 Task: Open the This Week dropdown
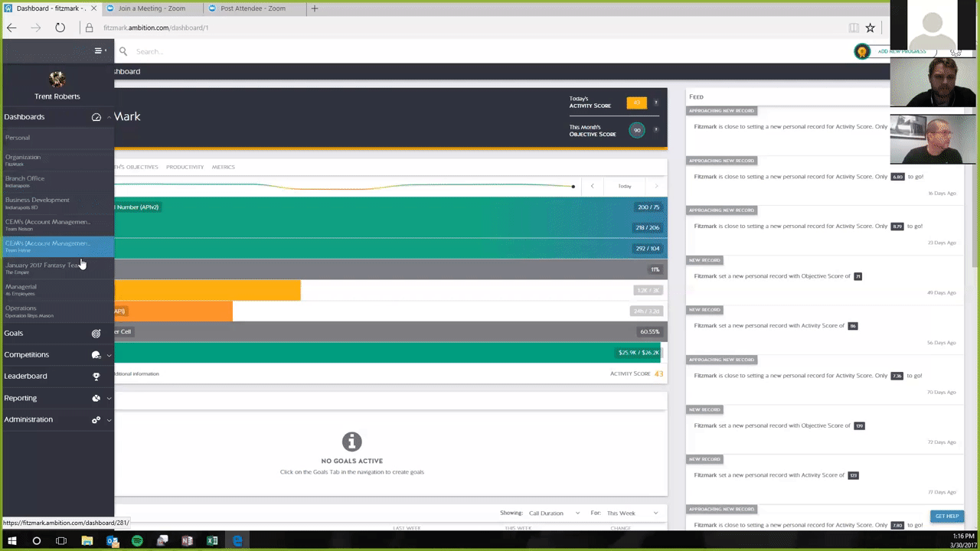tap(632, 513)
